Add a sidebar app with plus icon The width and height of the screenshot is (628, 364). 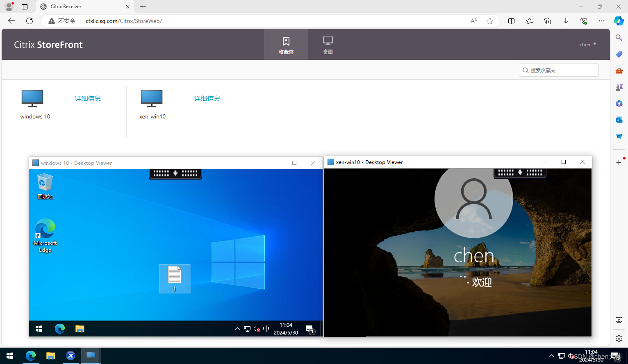coord(619,162)
